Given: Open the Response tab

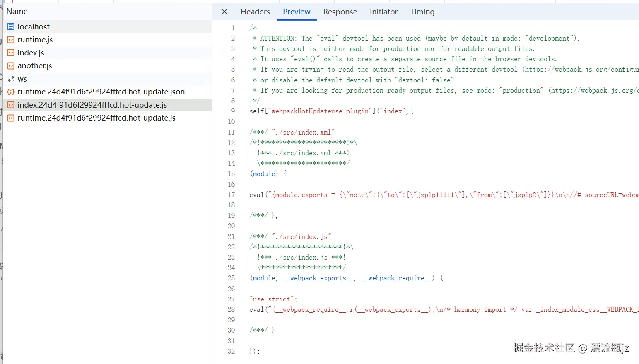Looking at the screenshot, I should click(340, 12).
